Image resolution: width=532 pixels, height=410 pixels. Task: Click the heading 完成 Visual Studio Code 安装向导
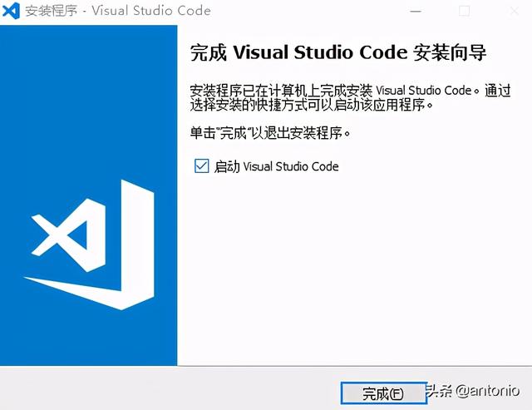click(x=338, y=53)
